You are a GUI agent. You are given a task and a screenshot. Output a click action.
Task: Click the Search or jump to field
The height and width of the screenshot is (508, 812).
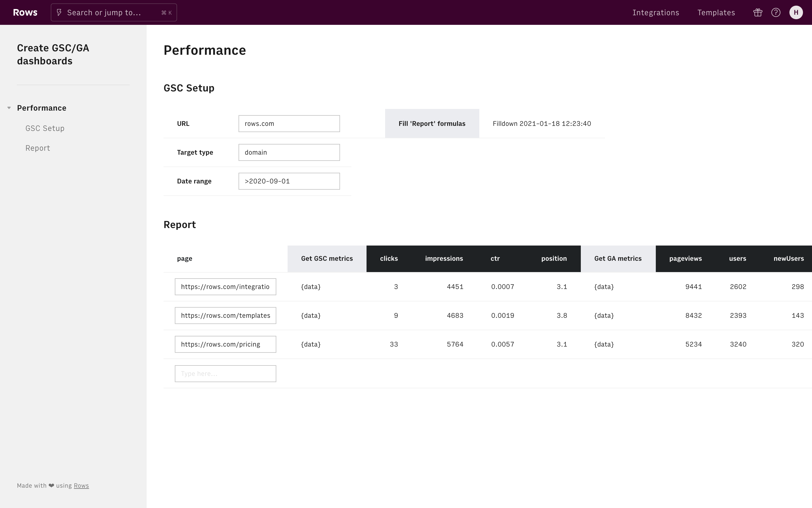coord(114,12)
